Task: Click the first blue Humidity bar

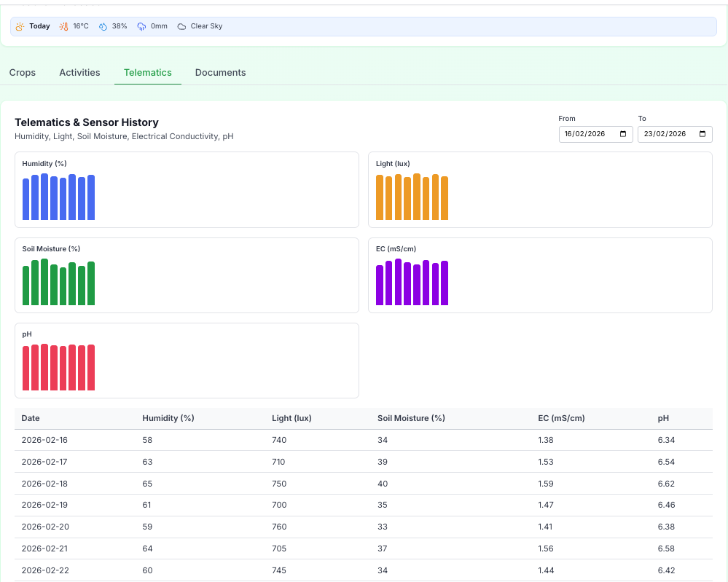Action: pos(26,199)
